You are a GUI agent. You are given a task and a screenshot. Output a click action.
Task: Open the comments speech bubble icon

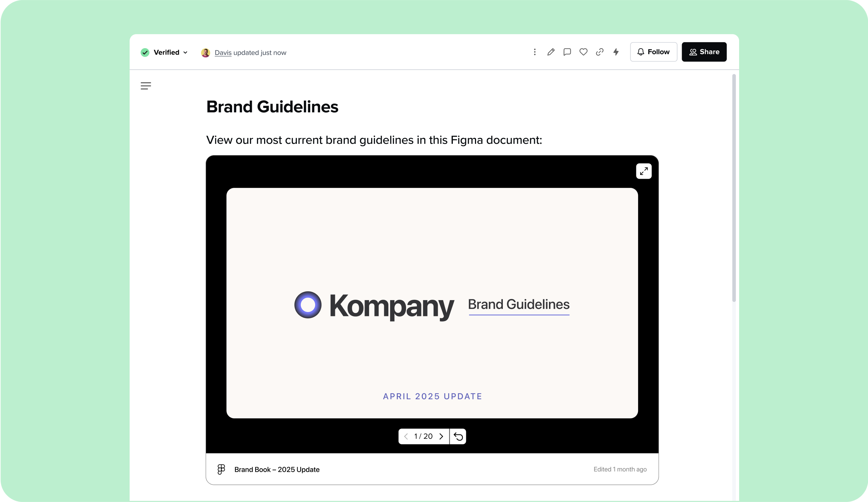click(x=567, y=52)
